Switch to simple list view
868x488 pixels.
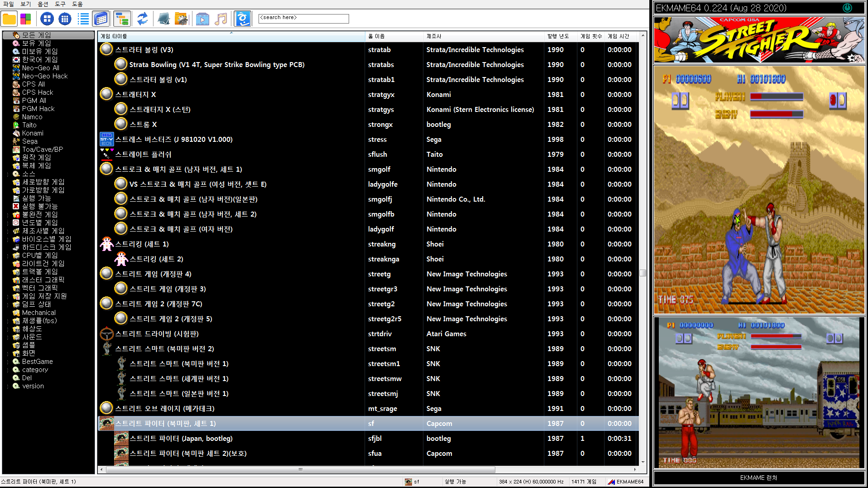tap(83, 19)
